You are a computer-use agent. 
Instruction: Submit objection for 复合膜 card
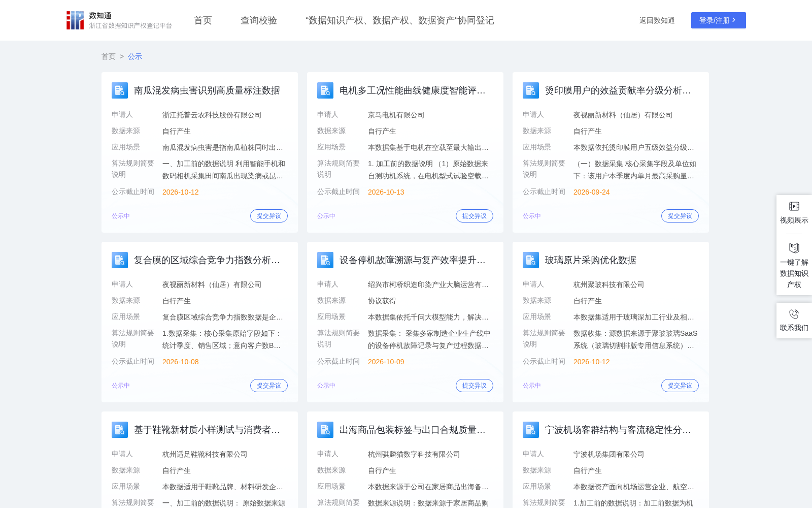point(269,386)
